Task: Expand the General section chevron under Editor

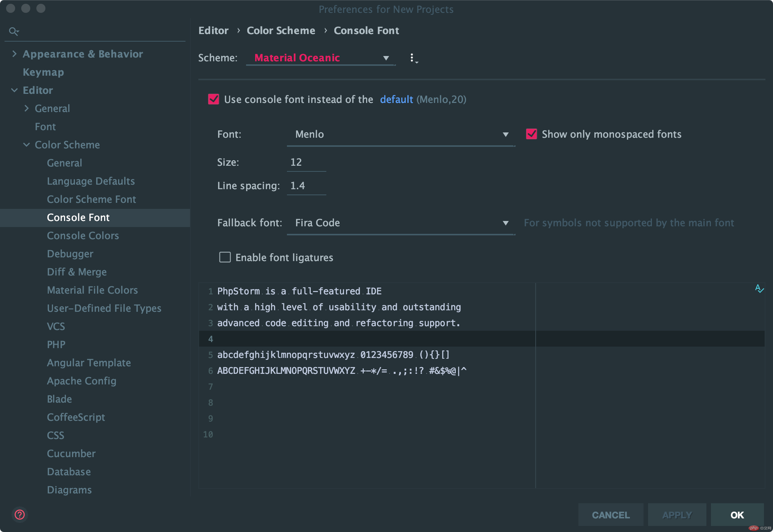Action: pos(26,108)
